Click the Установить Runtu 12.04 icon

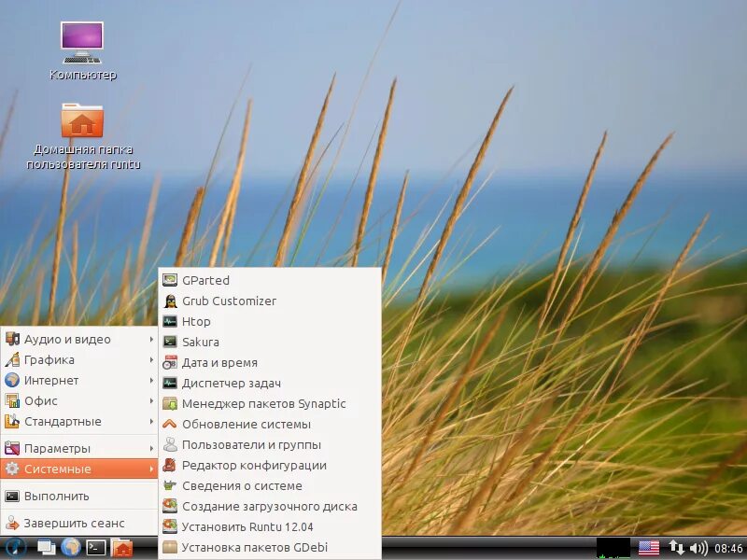pyautogui.click(x=170, y=526)
